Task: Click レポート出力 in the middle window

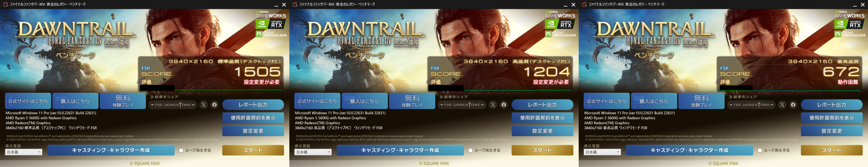Action: (x=542, y=105)
